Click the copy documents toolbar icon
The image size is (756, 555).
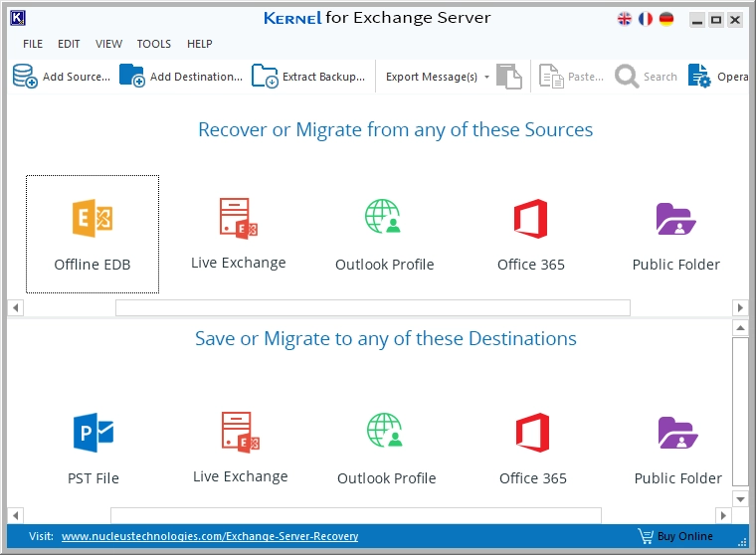pyautogui.click(x=509, y=77)
